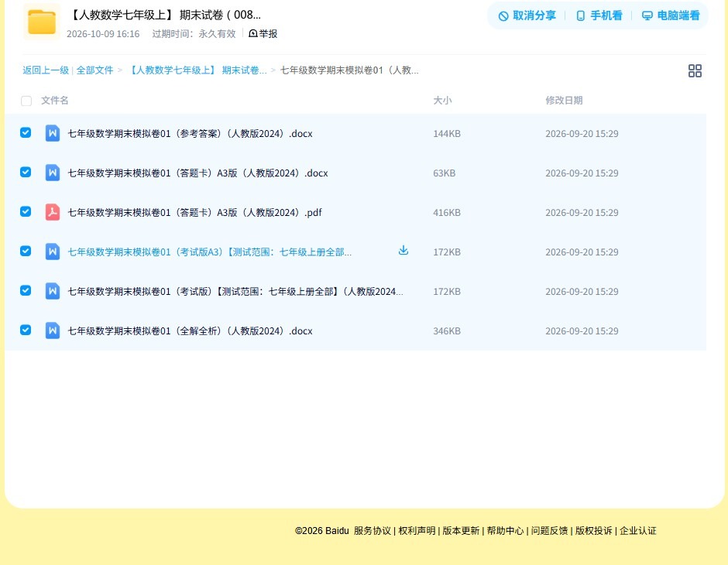Screen dimensions: 728x565
Task: Open 帮助中心 footer link
Action: pos(505,531)
